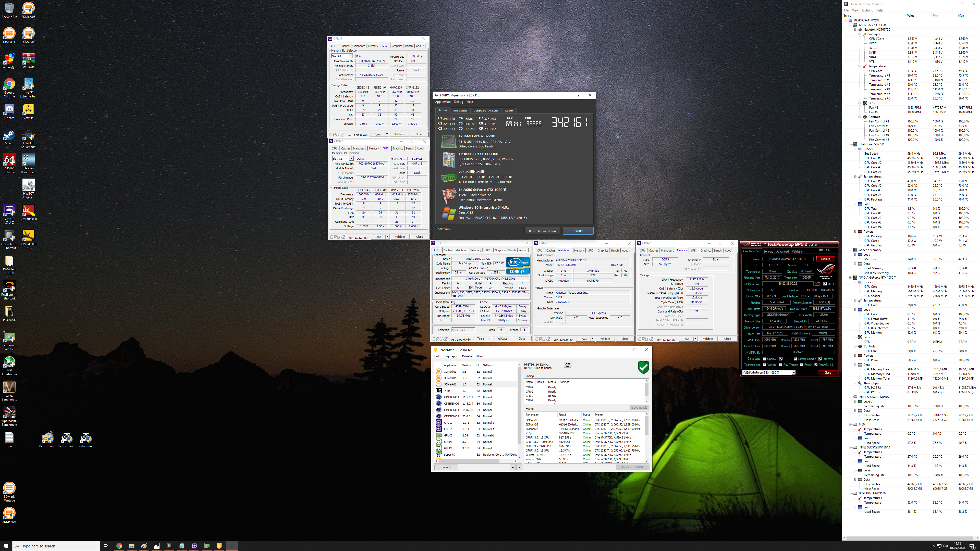Toggle the DirectCompute checkbox in GPU-Z
The height and width of the screenshot is (551, 980).
[795, 359]
